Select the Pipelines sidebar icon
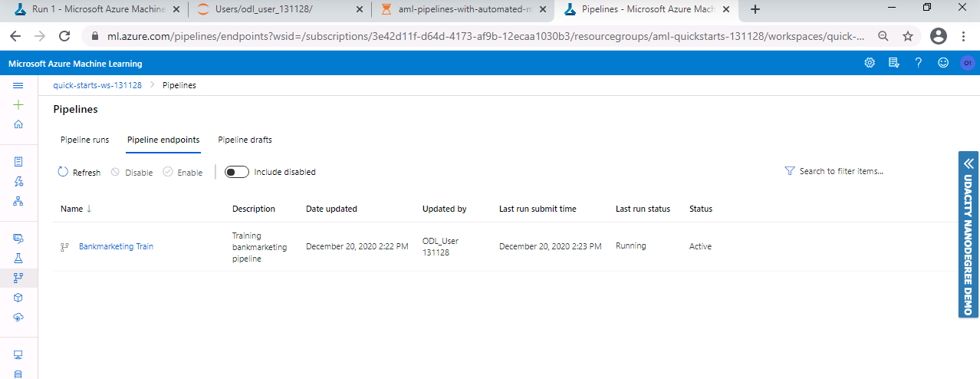 click(18, 278)
